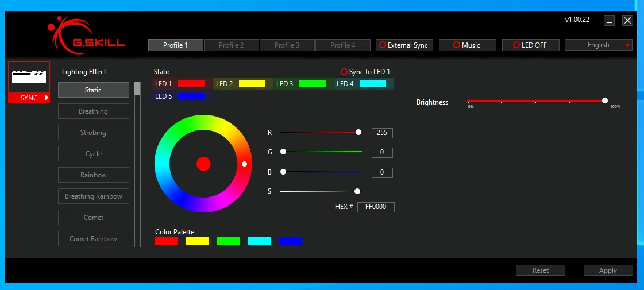Screen dimensions: 644x290
Task: Close the G.SKILL window
Action: [x=627, y=21]
